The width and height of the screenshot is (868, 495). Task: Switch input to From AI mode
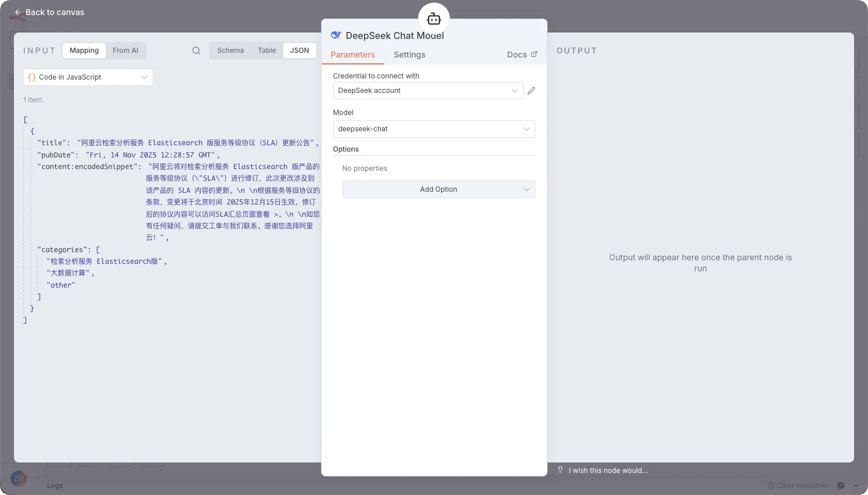pos(125,51)
